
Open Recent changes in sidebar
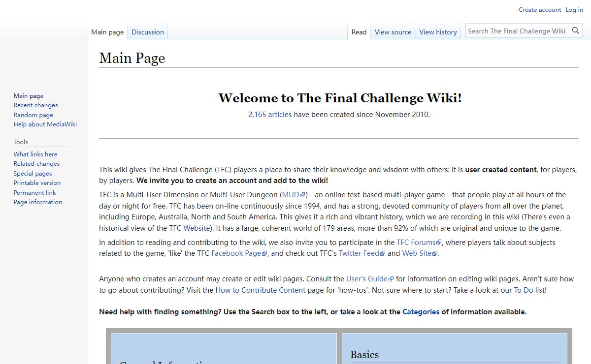[x=36, y=105]
